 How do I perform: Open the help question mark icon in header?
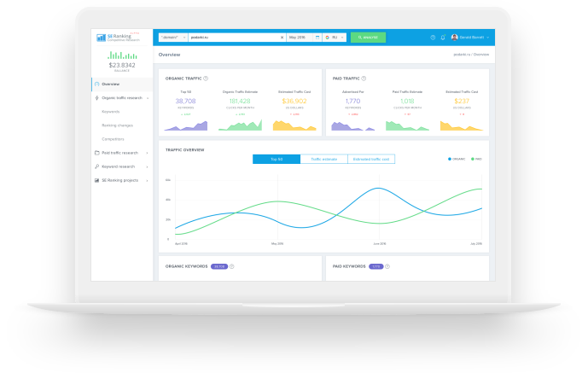[x=433, y=38]
